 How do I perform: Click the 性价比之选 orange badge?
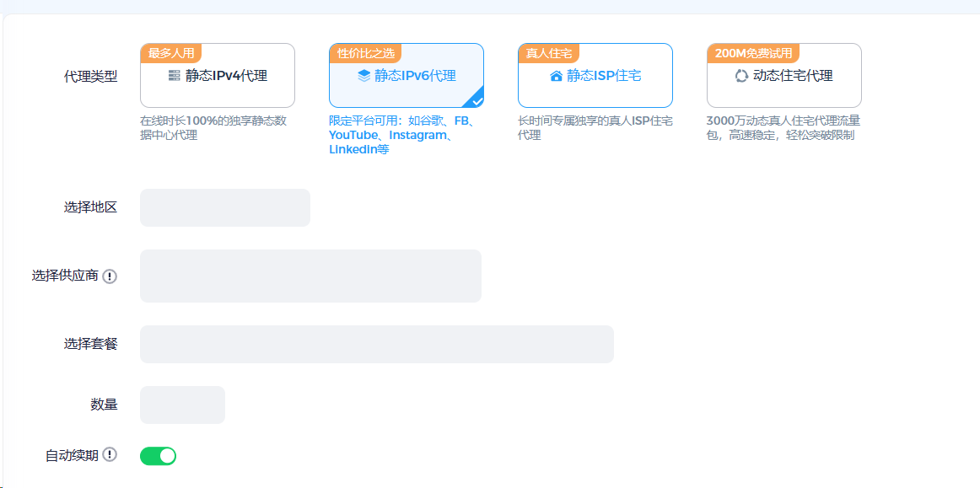tap(366, 53)
